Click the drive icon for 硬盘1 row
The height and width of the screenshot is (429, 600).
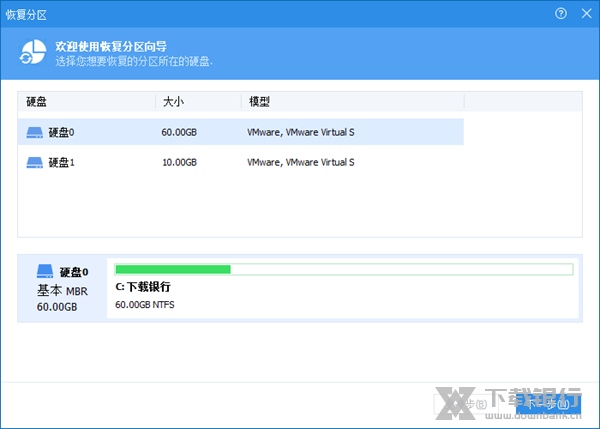35,162
